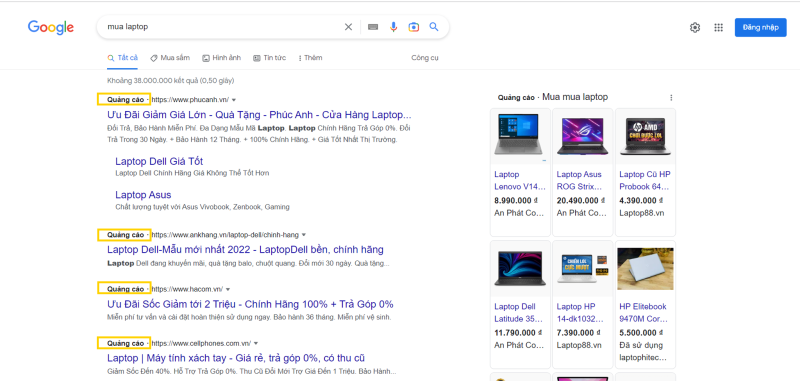Open the Google apps grid icon
Screen dimensions: 800x386
718,28
